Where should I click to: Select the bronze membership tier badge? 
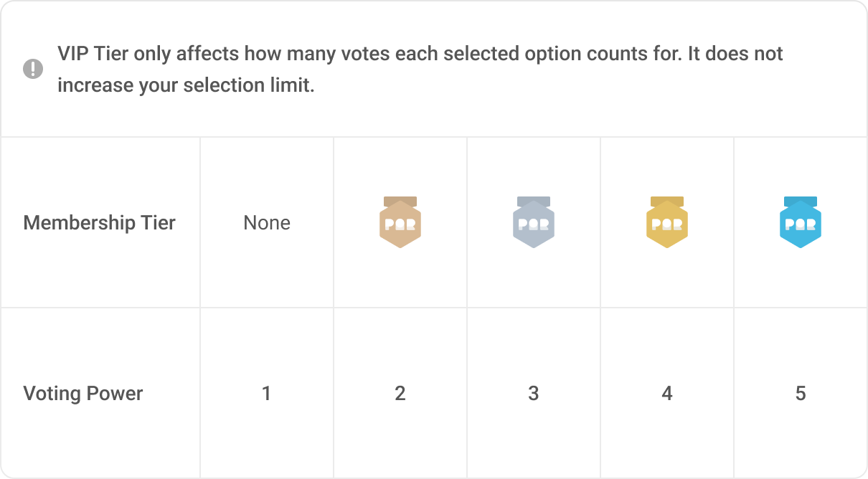400,223
